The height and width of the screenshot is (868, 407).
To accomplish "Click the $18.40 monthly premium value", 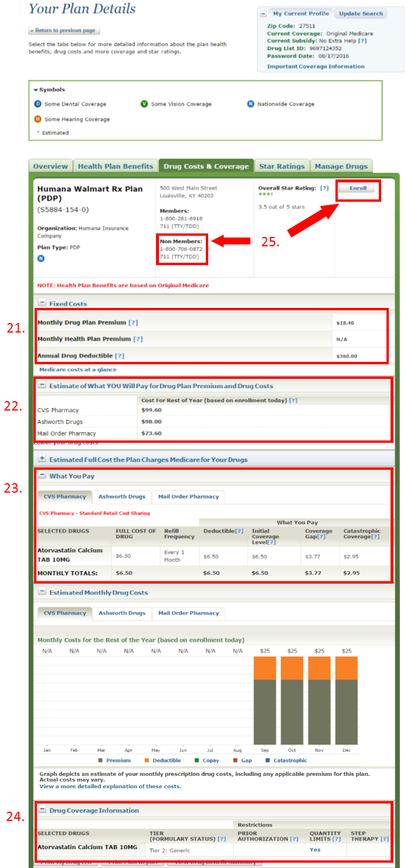I will click(x=344, y=323).
